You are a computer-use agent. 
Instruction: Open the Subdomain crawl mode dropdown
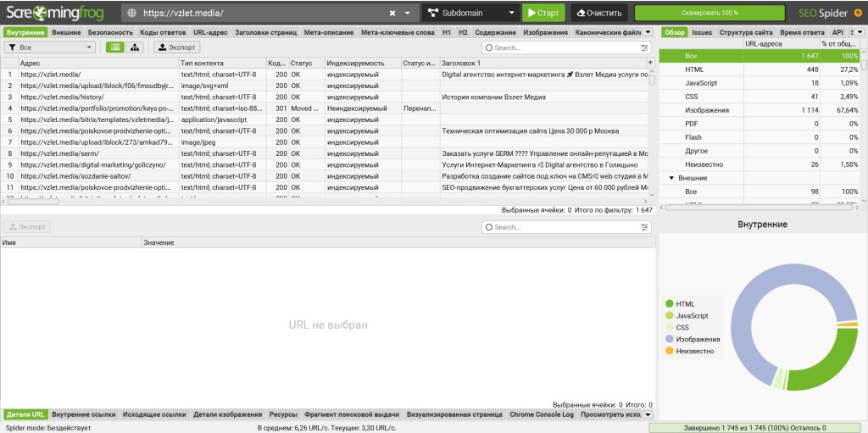coord(470,13)
